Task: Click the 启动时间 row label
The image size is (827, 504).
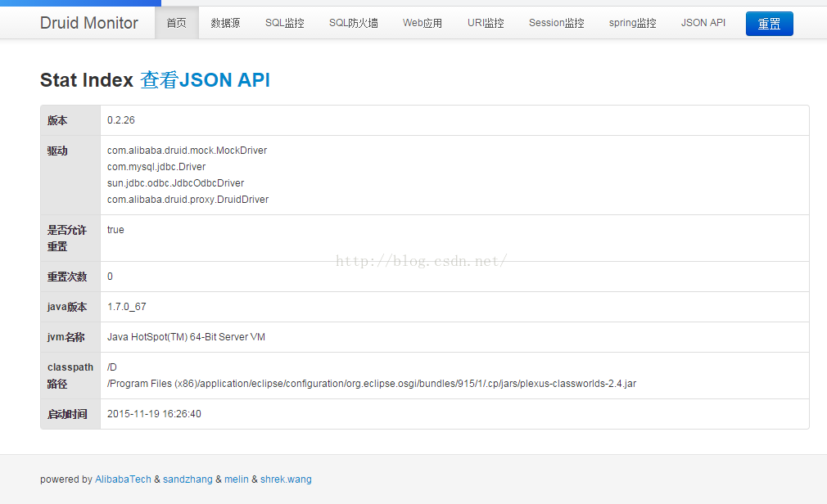Action: [67, 414]
